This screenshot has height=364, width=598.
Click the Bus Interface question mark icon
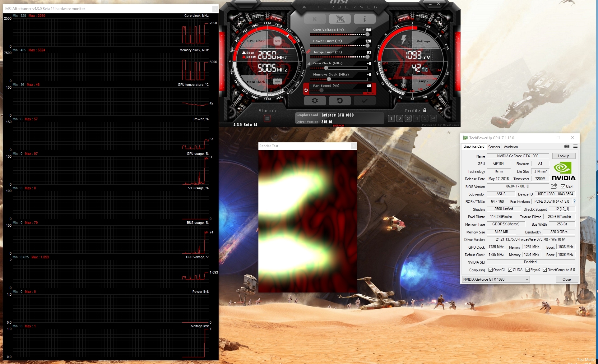pos(574,201)
